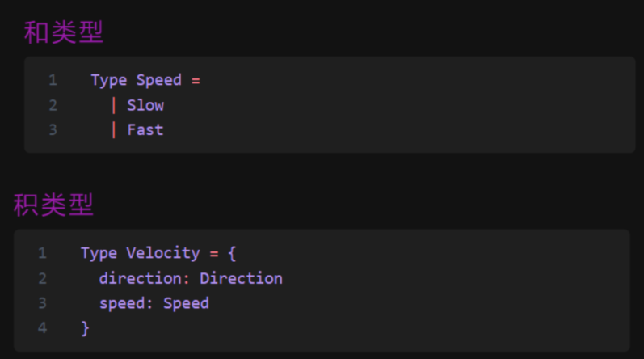Click the pipe symbol before Slow
Image resolution: width=644 pixels, height=359 pixels.
click(x=114, y=106)
